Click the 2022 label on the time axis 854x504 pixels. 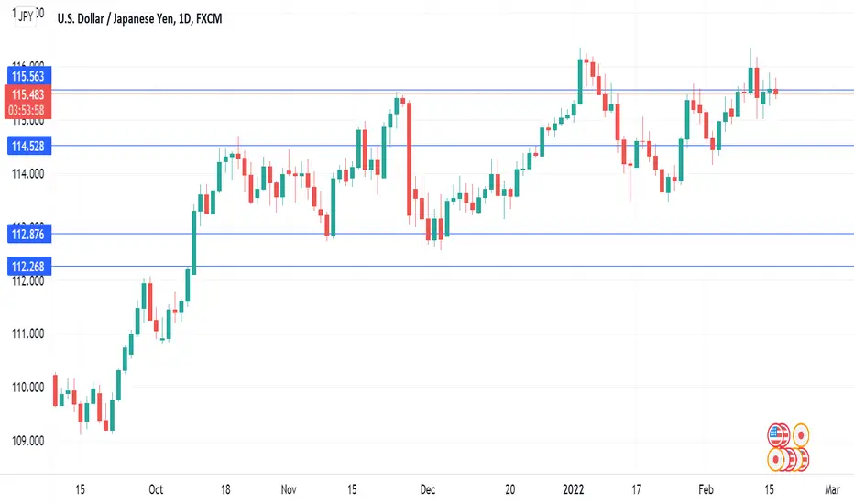[573, 489]
